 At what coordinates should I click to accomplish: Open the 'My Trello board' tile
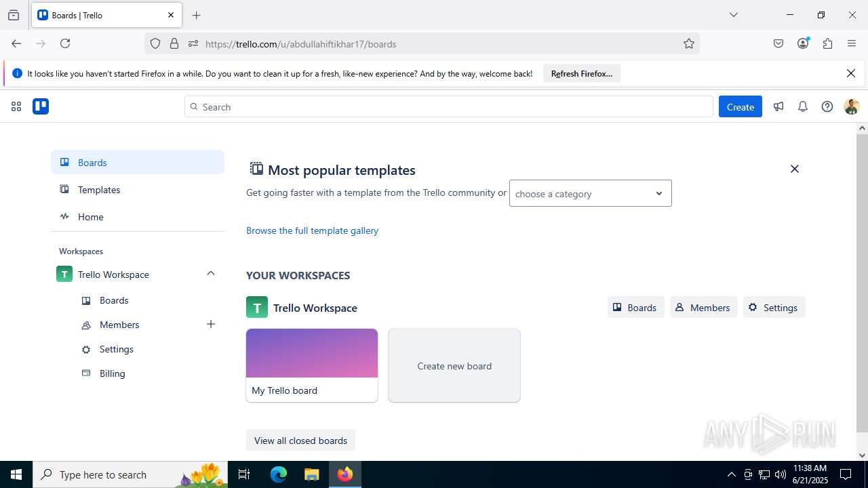312,365
